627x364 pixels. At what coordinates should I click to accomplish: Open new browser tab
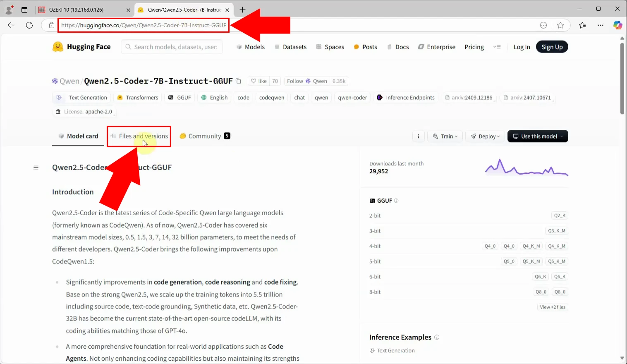[243, 10]
